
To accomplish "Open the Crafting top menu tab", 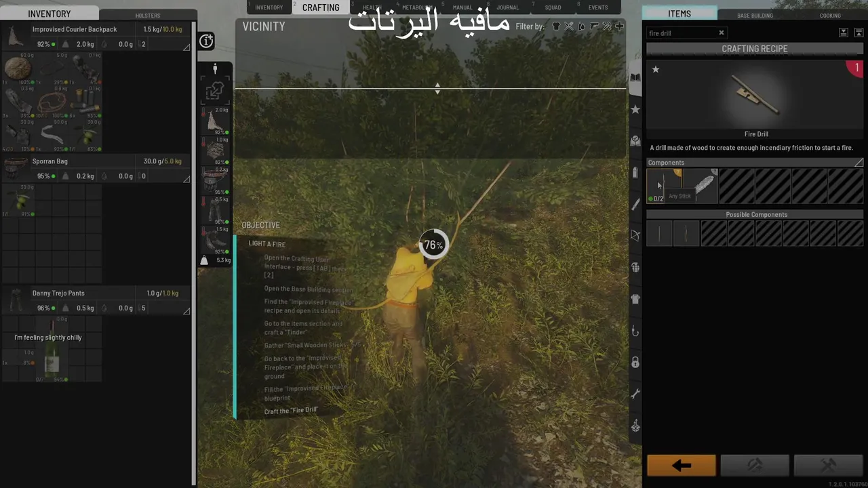I will click(x=321, y=7).
